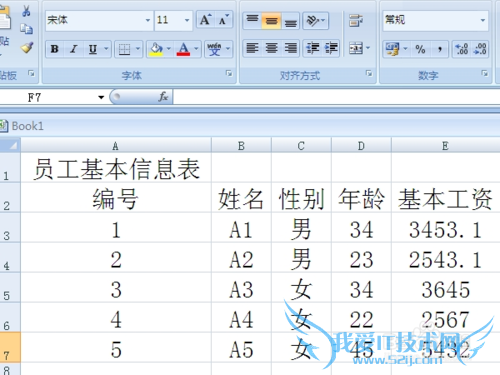Viewport: 500px width, 375px height.
Task: Select column A header
Action: click(x=116, y=146)
